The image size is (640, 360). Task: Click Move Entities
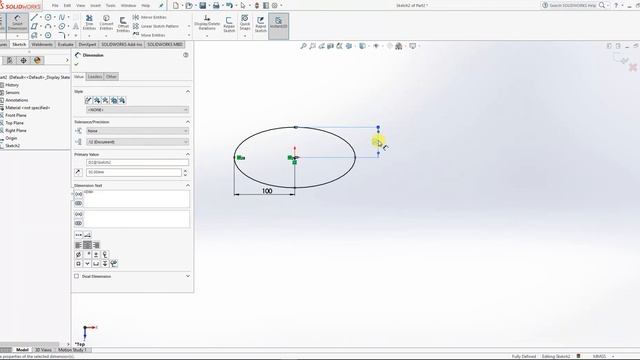point(149,35)
